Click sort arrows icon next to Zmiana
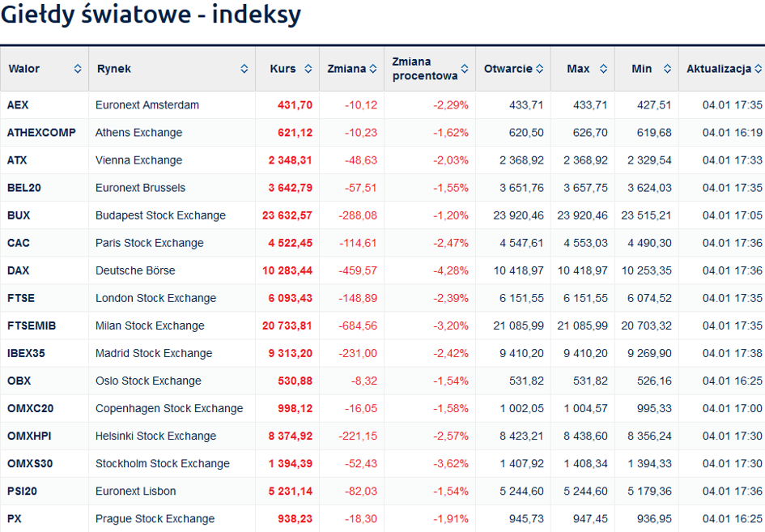The width and height of the screenshot is (765, 532). (x=373, y=69)
